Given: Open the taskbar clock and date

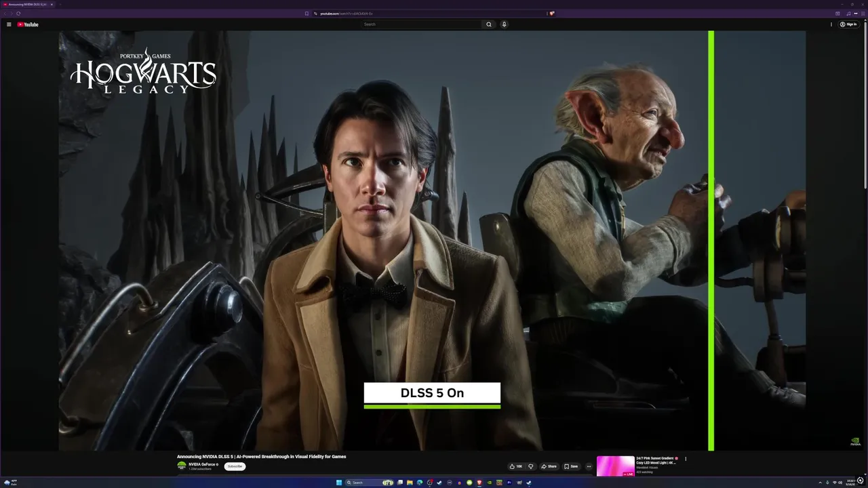Looking at the screenshot, I should (x=850, y=483).
